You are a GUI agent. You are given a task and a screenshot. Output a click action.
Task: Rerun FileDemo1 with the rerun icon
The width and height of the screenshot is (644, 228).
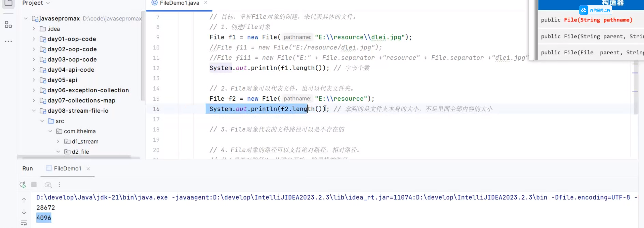tap(23, 184)
